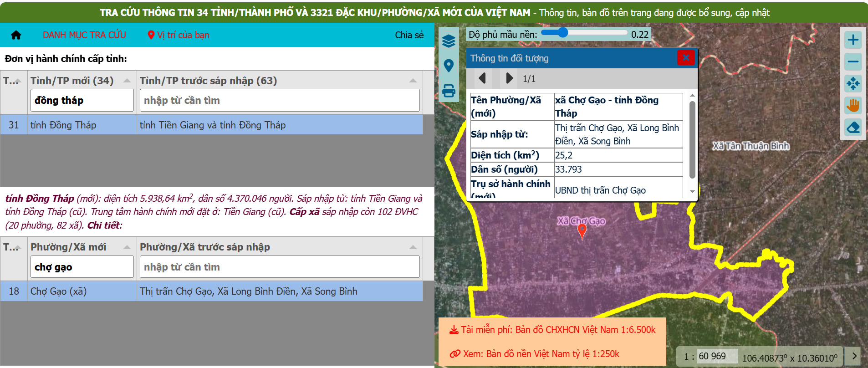This screenshot has height=368, width=868.
Task: Click the map scale field 60 969
Action: pyautogui.click(x=717, y=356)
